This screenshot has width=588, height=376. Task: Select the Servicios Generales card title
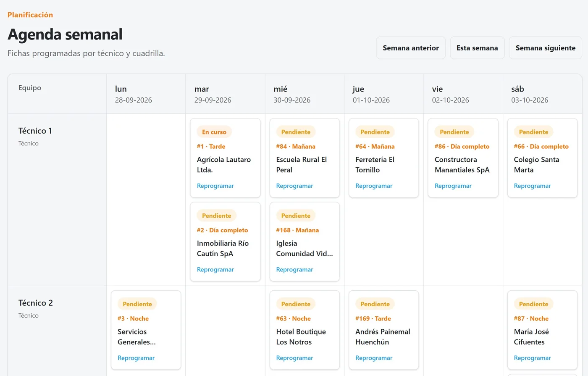click(x=137, y=337)
